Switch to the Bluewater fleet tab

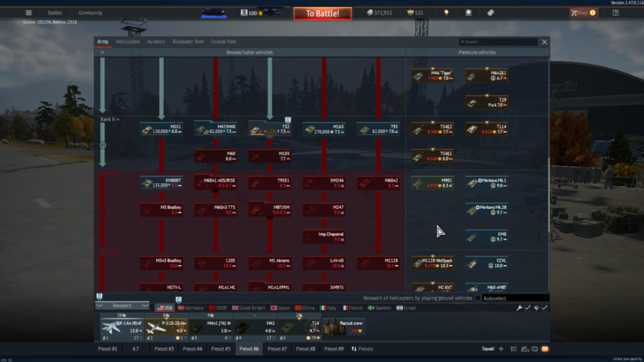(x=188, y=41)
